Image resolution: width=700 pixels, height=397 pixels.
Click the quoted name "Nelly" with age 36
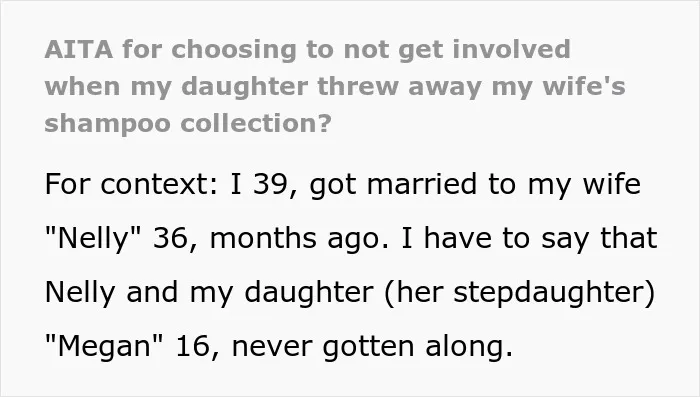(93, 238)
